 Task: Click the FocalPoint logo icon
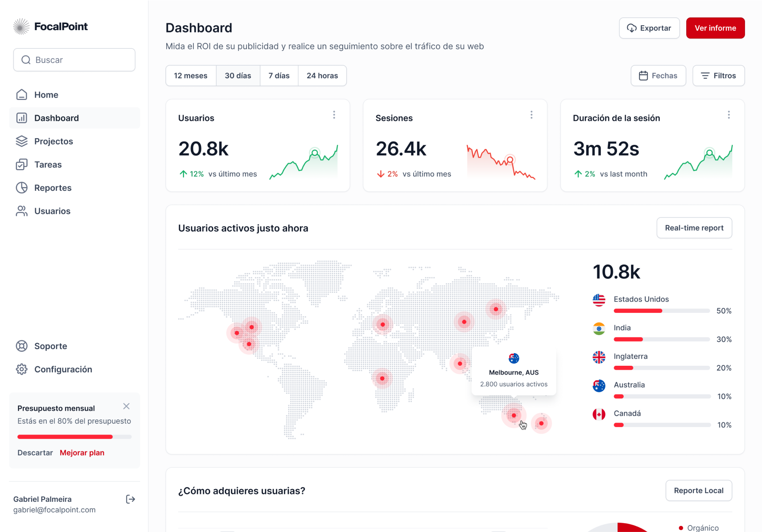(x=21, y=27)
